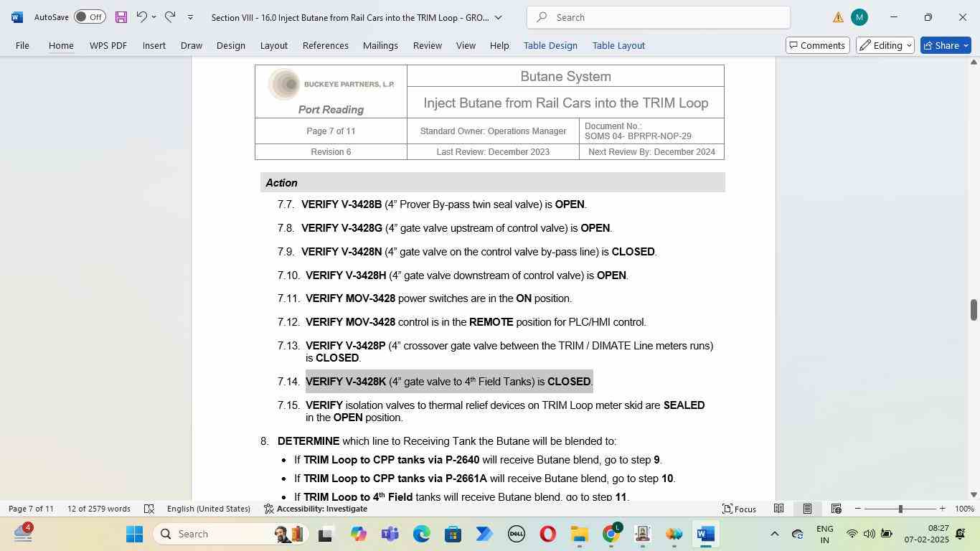Open the Table Design tab
The image size is (980, 551).
550,45
